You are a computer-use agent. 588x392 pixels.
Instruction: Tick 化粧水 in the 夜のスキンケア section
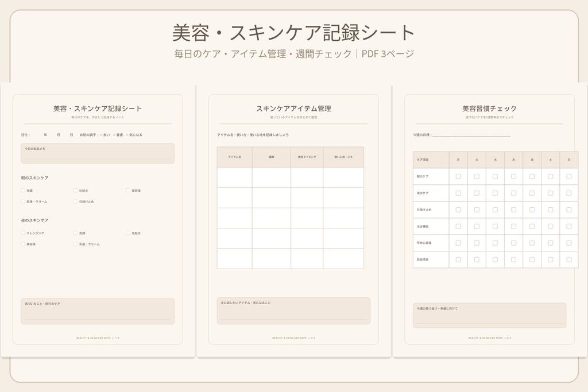point(128,232)
